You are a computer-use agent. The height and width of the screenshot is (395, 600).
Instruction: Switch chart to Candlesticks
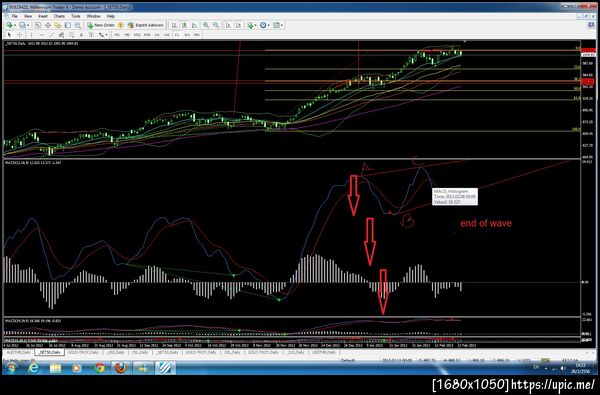[184, 25]
